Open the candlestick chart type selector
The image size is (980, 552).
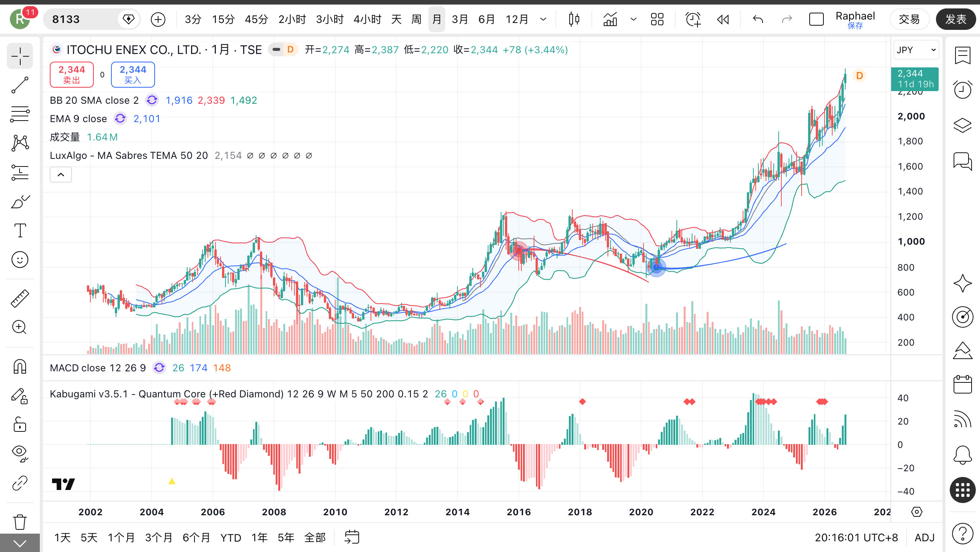(x=574, y=19)
